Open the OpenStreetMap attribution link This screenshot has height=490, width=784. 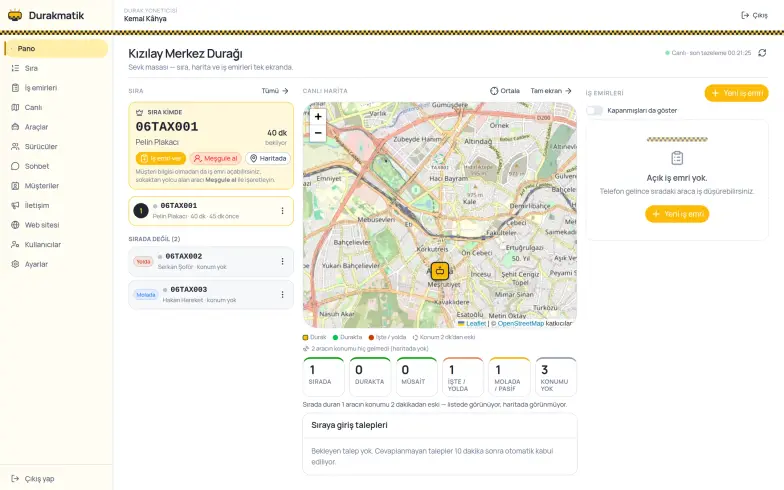[x=520, y=324]
